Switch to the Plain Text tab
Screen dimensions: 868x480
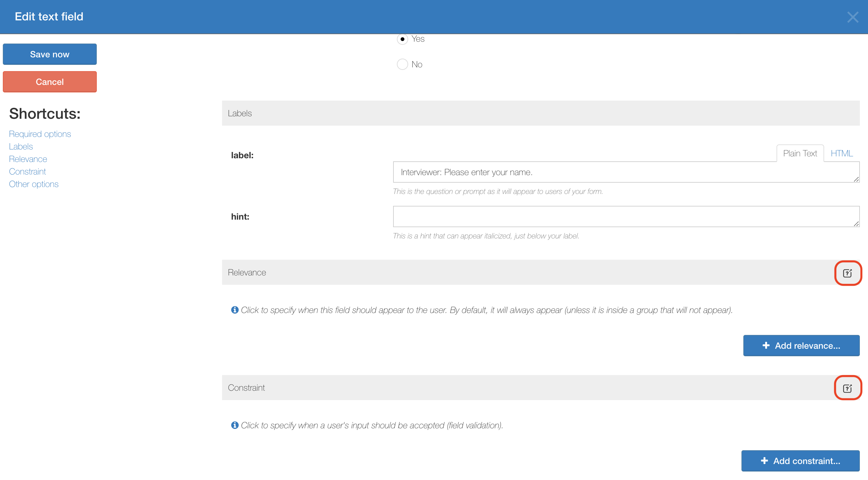pyautogui.click(x=800, y=154)
